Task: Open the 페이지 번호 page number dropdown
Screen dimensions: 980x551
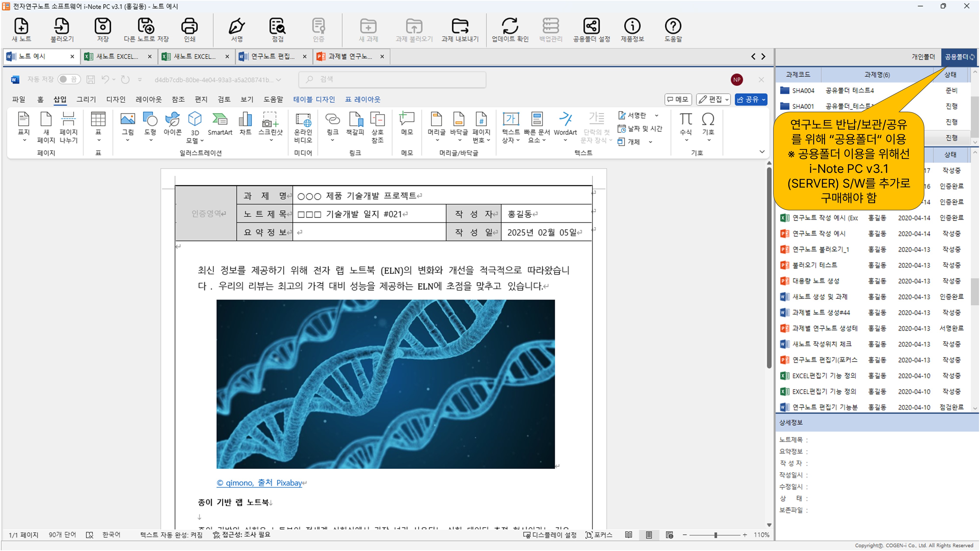Action: 481,127
